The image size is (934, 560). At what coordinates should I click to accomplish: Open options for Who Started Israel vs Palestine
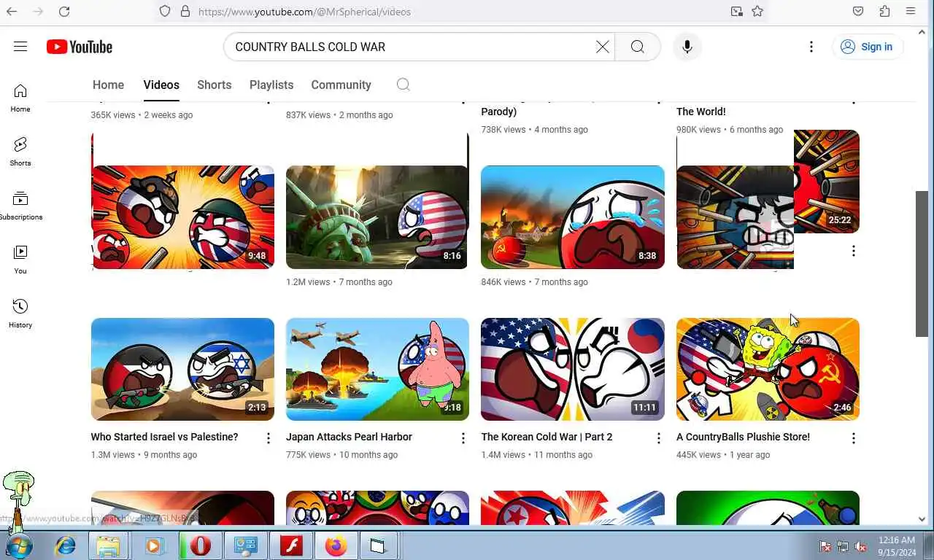point(268,438)
